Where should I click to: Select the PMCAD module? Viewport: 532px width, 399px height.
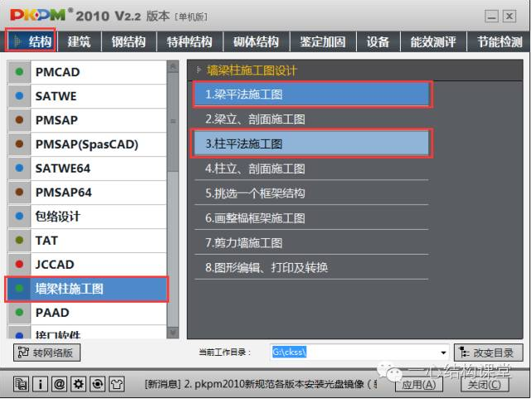87,72
